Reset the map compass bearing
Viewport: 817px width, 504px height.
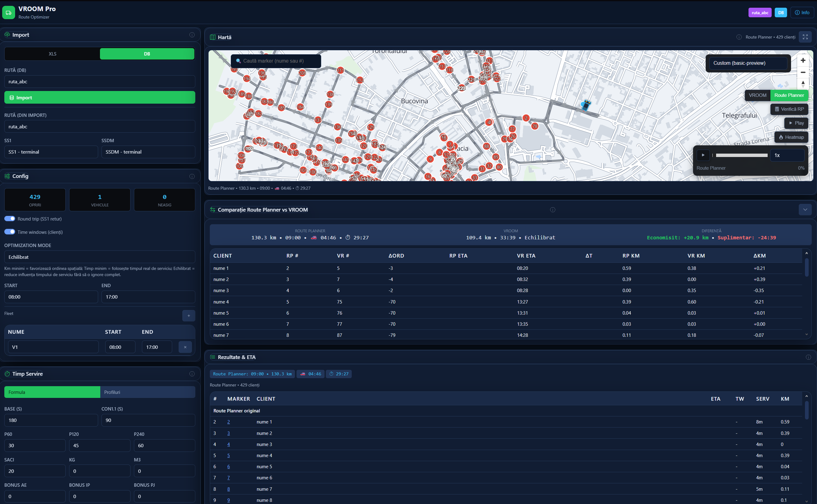(803, 84)
